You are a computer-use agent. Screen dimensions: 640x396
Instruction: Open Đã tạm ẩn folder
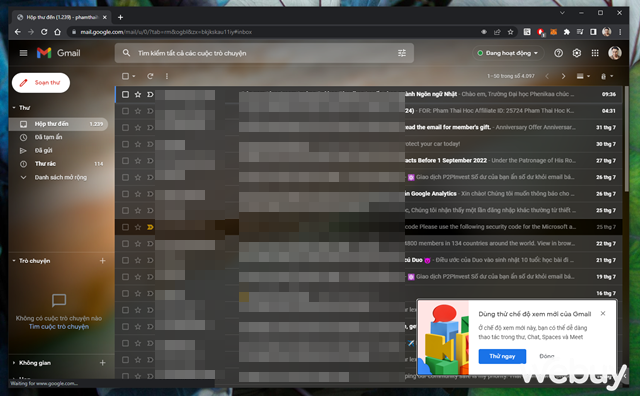pyautogui.click(x=59, y=137)
